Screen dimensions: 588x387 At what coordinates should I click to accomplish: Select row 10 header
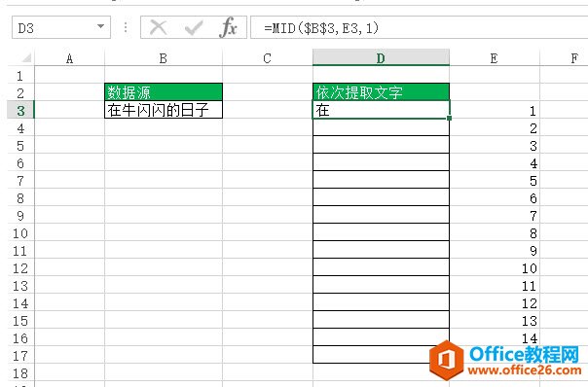point(20,233)
